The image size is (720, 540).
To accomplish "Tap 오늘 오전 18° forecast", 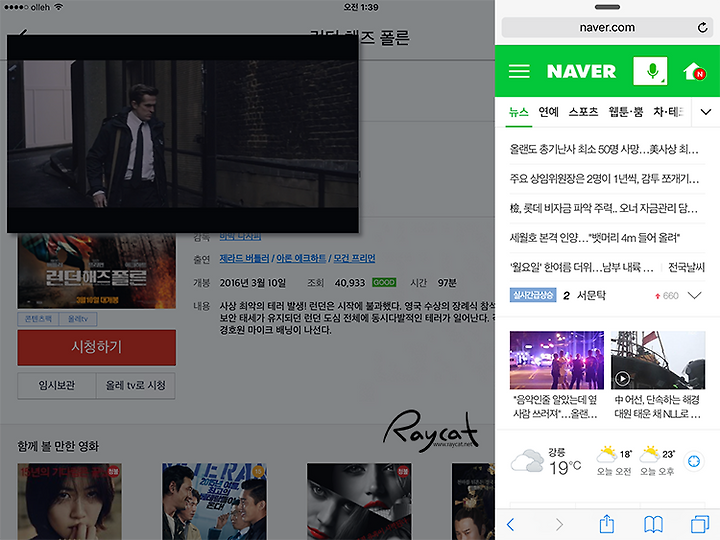I will [x=614, y=461].
